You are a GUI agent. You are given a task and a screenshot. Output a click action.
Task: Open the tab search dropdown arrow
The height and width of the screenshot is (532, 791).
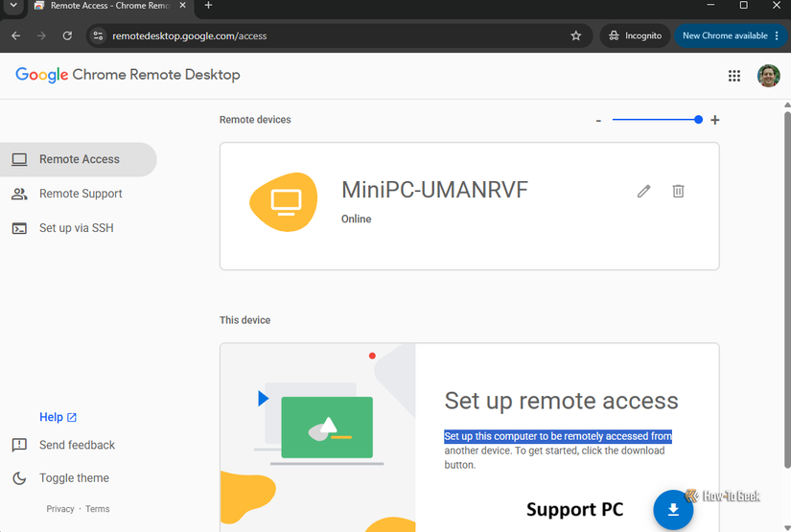(13, 6)
